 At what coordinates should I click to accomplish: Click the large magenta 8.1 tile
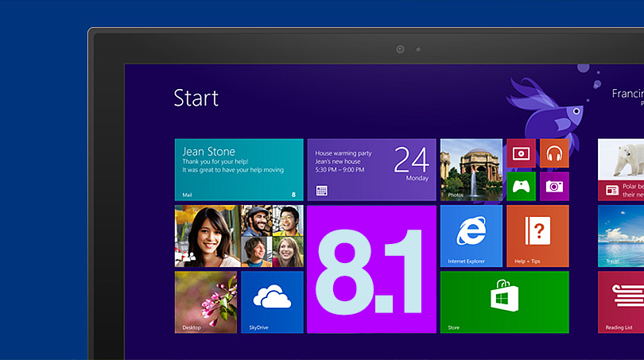point(371,269)
